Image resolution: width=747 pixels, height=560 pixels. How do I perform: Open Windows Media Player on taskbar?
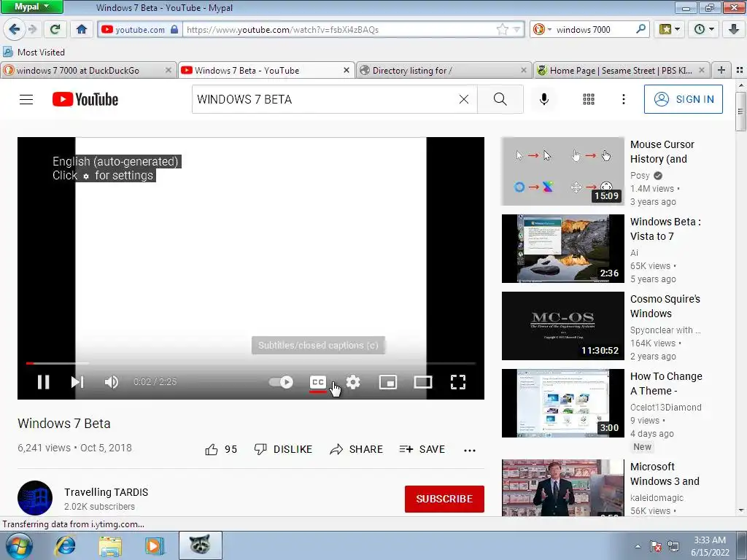click(x=155, y=545)
